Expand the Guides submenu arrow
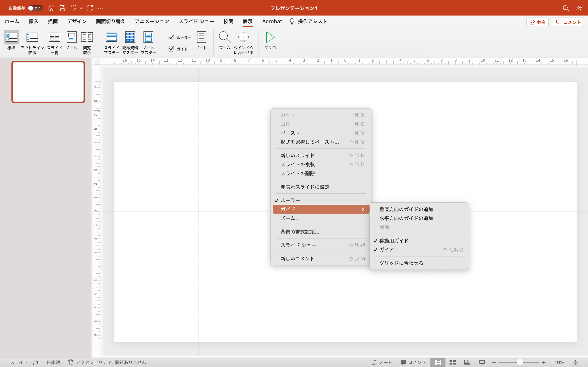 tap(363, 209)
